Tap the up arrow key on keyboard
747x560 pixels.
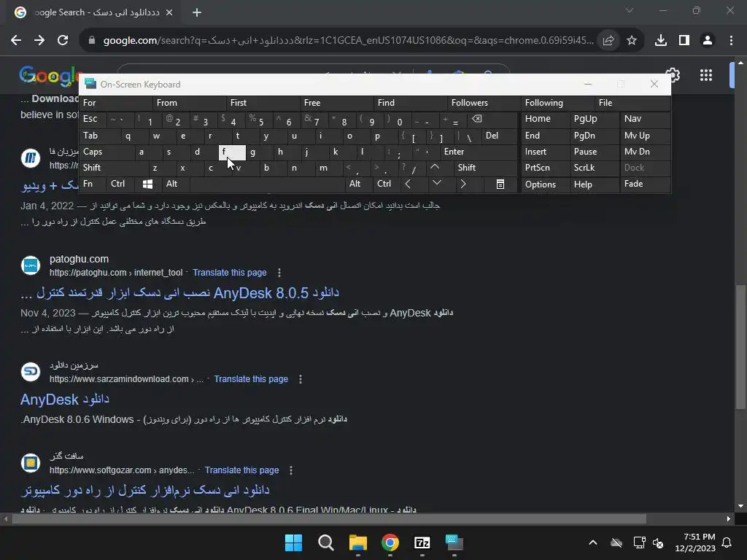(435, 167)
